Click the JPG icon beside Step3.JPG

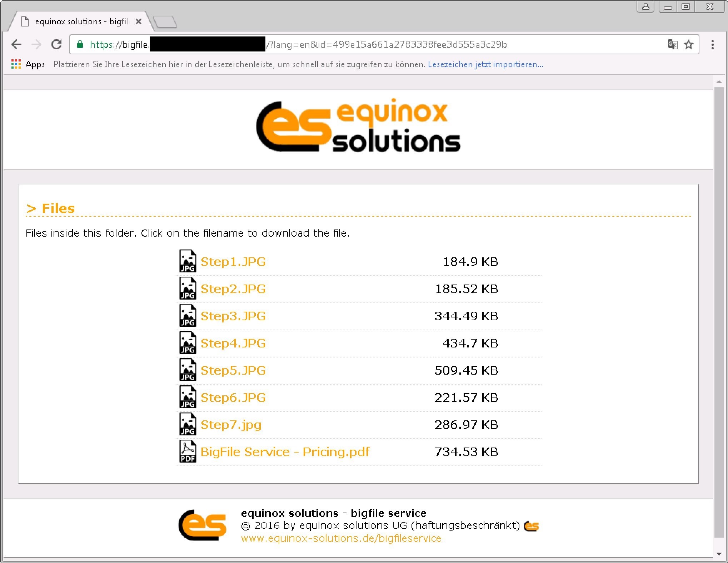pos(188,315)
